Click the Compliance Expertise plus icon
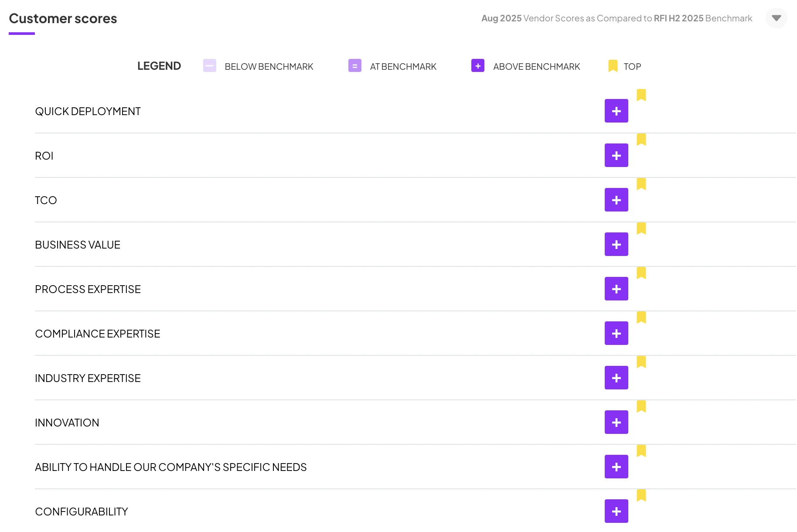The width and height of the screenshot is (797, 532). coord(616,333)
